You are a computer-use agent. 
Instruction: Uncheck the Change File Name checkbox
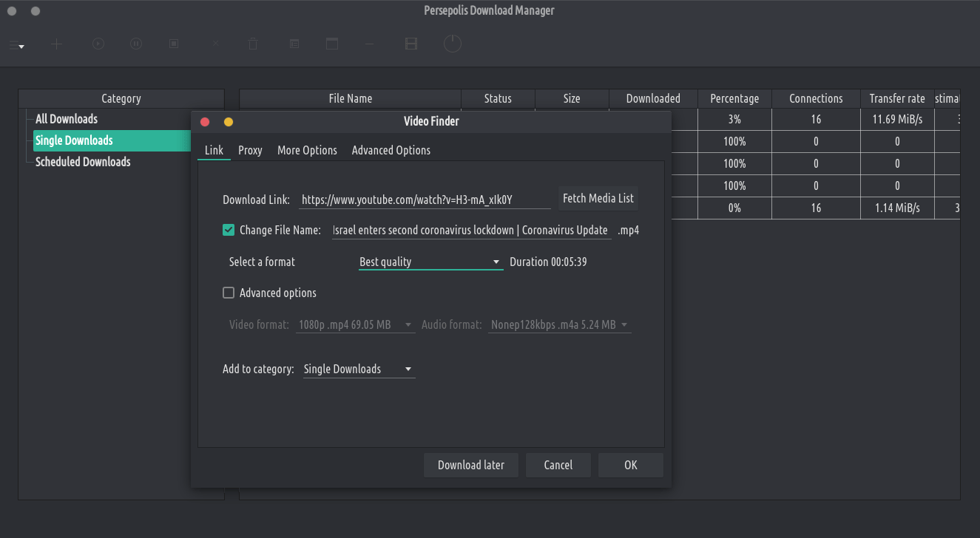pos(229,230)
